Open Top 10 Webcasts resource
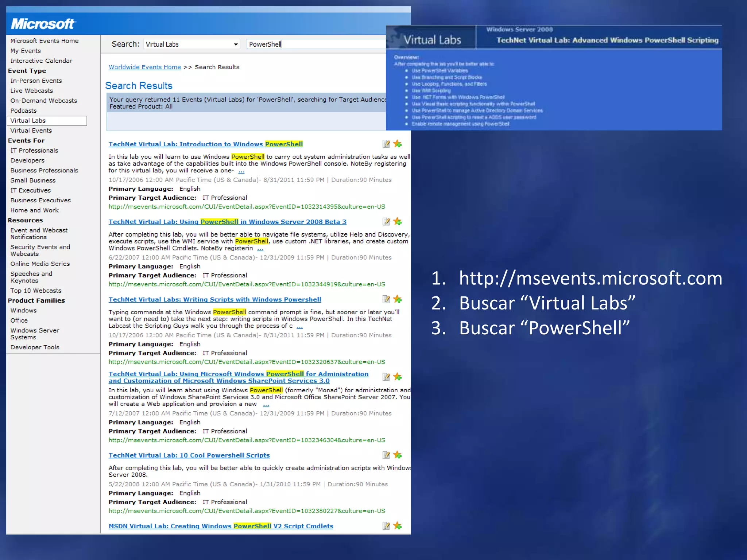747x560 pixels. 36,291
